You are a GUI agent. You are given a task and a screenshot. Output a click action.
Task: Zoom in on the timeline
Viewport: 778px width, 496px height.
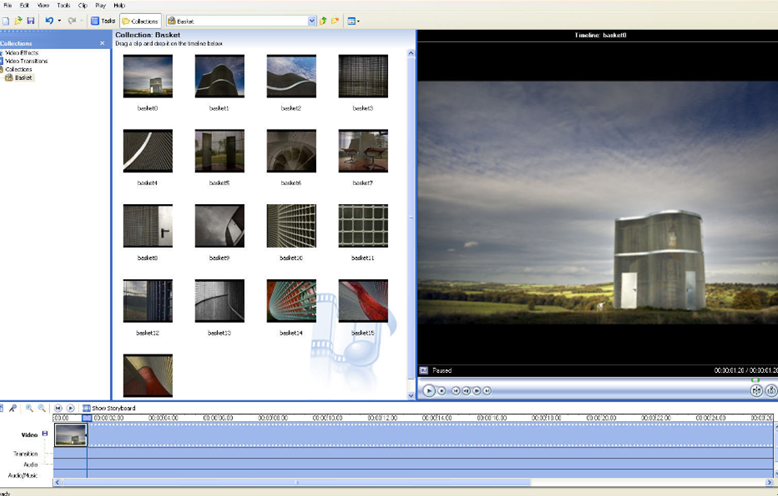coord(29,408)
